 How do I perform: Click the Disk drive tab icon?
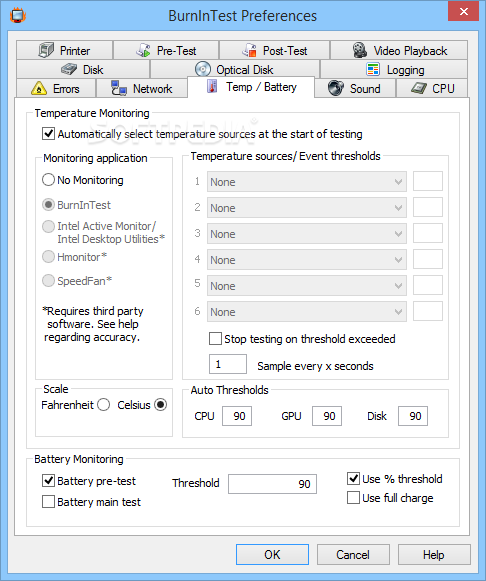coord(69,69)
